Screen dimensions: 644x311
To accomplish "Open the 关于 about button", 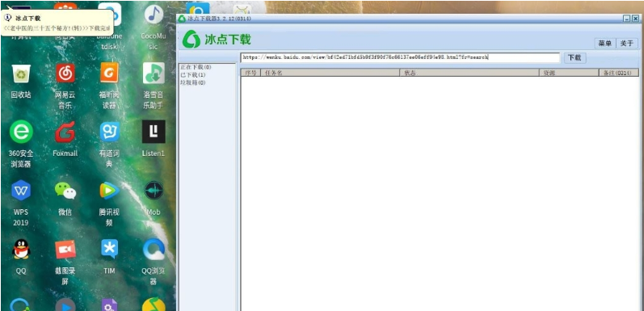I will [x=627, y=44].
